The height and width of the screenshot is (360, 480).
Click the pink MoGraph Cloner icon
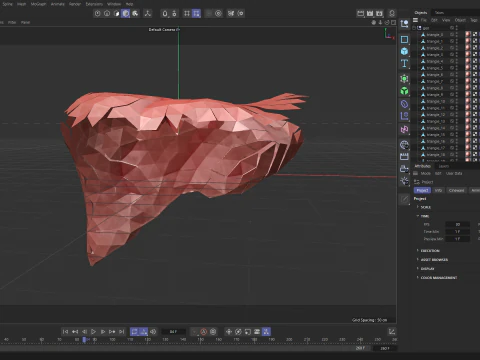(x=404, y=129)
